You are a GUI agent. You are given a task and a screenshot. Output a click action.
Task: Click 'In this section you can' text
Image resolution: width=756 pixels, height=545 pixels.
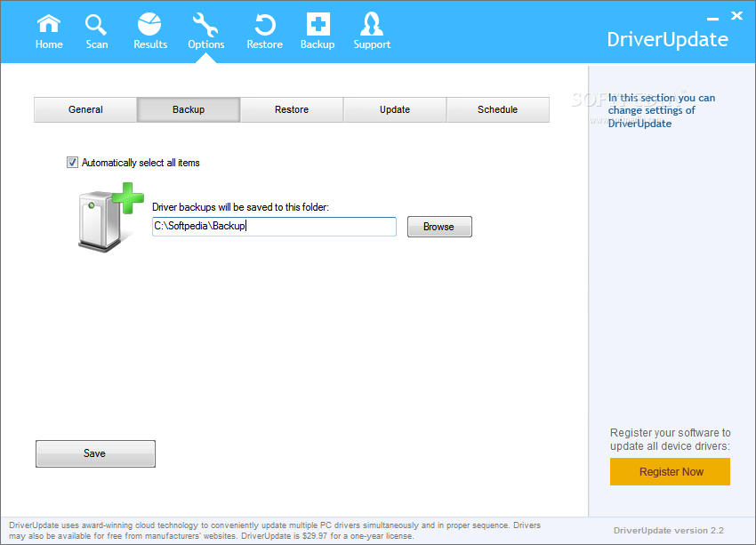coord(662,98)
